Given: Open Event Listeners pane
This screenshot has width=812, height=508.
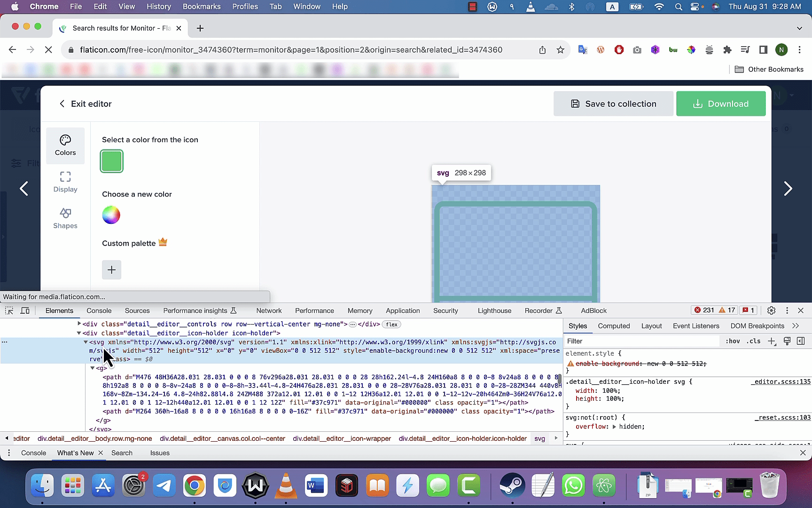Looking at the screenshot, I should (x=696, y=326).
